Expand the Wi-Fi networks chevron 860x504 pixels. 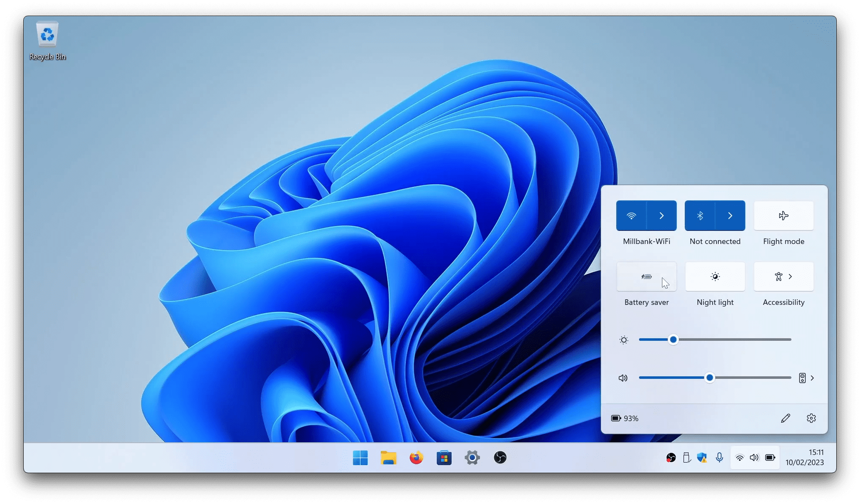(662, 216)
